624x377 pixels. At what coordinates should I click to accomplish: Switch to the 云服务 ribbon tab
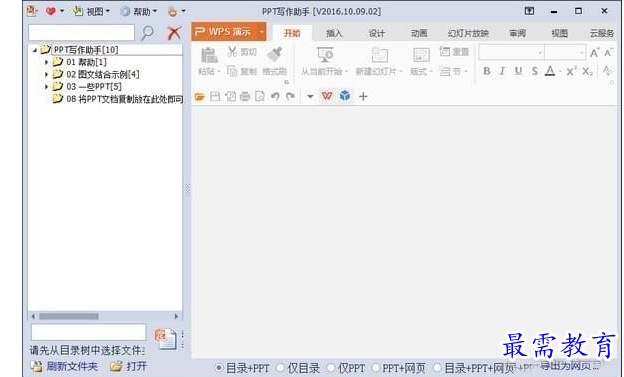[x=602, y=33]
